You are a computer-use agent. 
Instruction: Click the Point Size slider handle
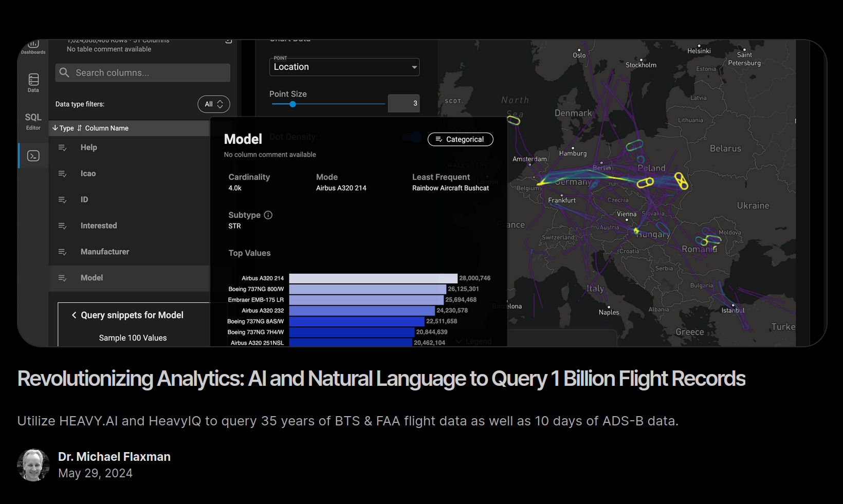click(292, 104)
